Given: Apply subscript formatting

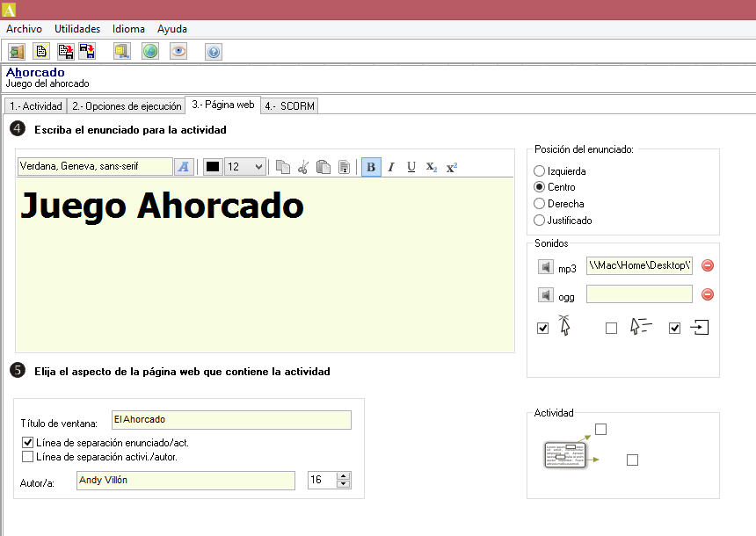Looking at the screenshot, I should coord(432,167).
